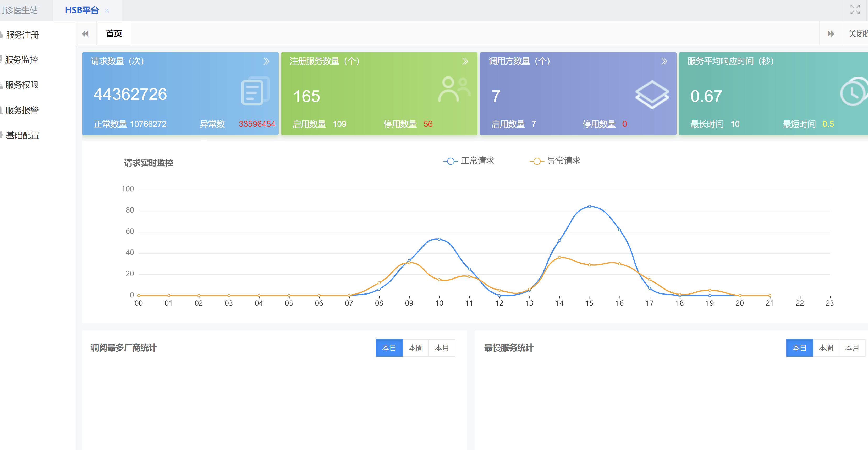868x450 pixels.
Task: Click average response time 0.67
Action: 706,96
